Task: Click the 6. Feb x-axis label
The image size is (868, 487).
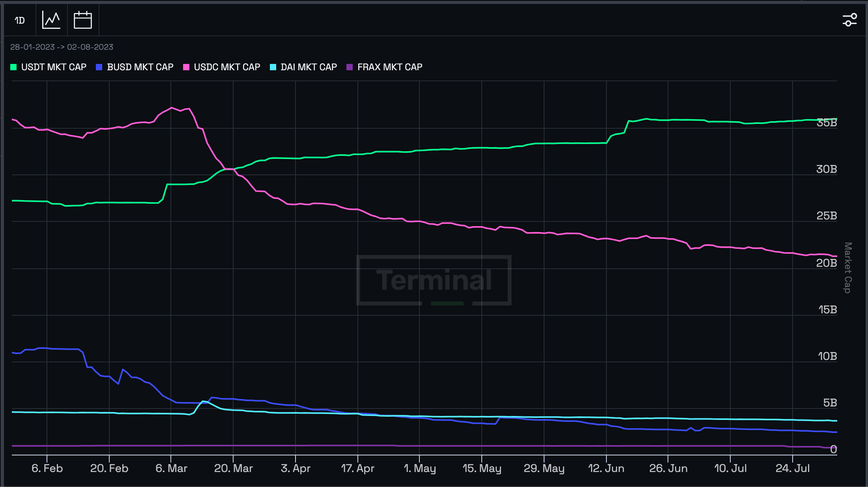Action: (x=47, y=468)
